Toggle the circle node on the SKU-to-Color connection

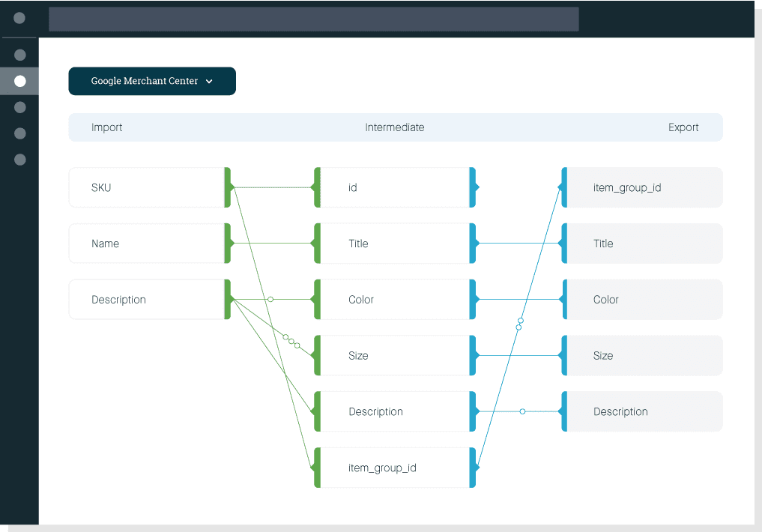click(x=270, y=299)
